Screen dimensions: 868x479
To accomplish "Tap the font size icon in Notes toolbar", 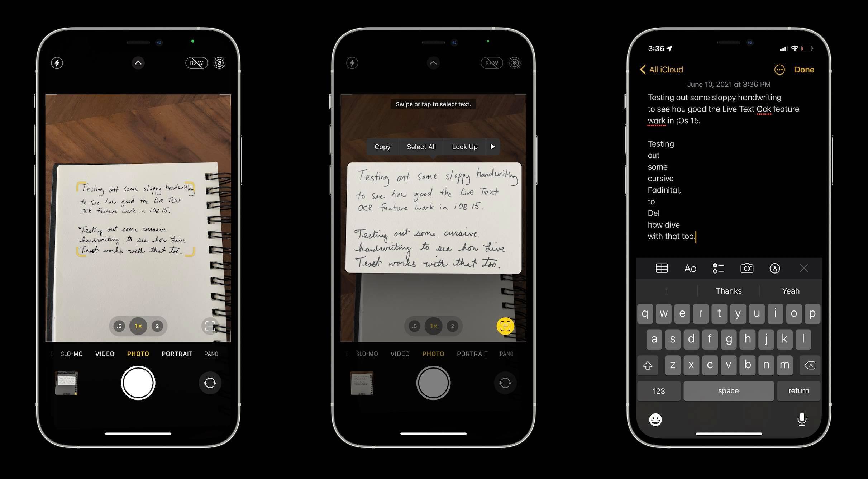I will (690, 269).
